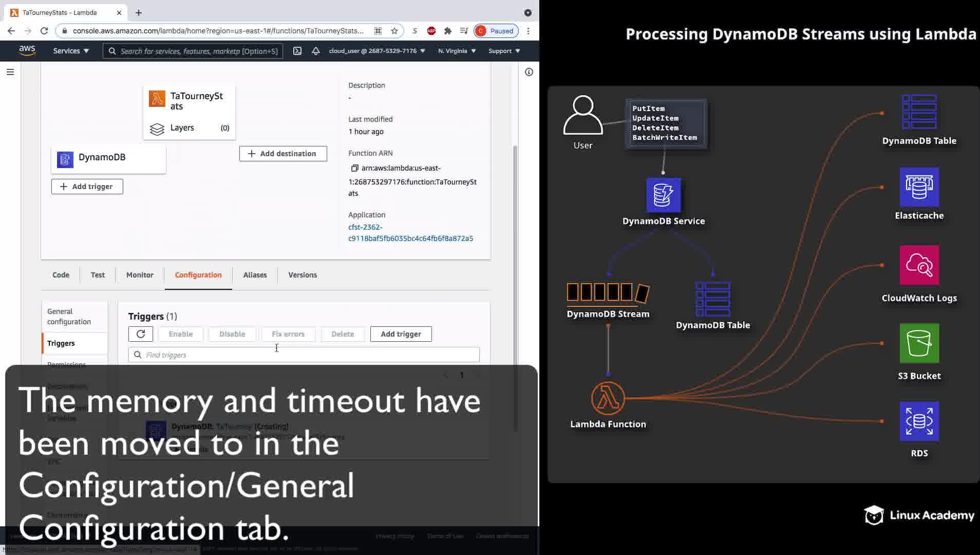
Task: Open the cfst-2362 application link
Action: [x=410, y=233]
